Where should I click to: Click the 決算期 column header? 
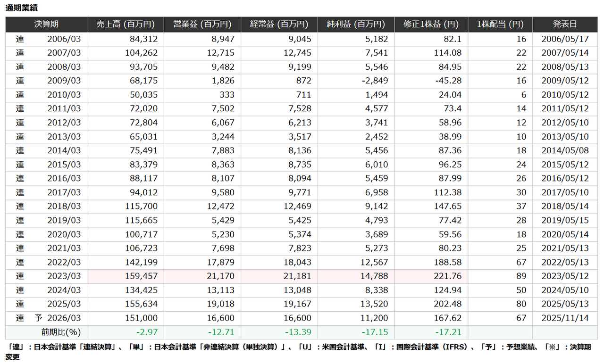pyautogui.click(x=46, y=25)
